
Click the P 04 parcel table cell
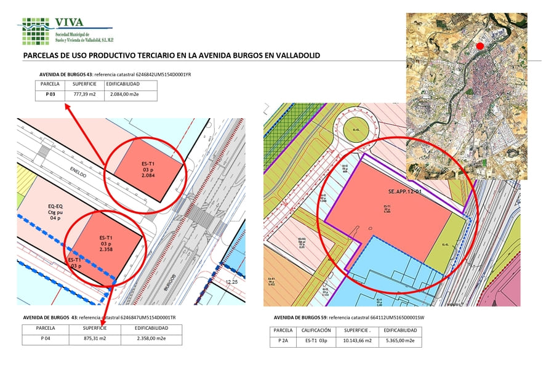click(46, 338)
